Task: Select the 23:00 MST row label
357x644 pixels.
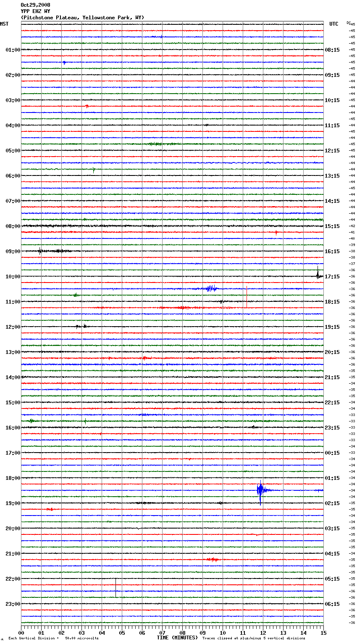Action: point(13,604)
